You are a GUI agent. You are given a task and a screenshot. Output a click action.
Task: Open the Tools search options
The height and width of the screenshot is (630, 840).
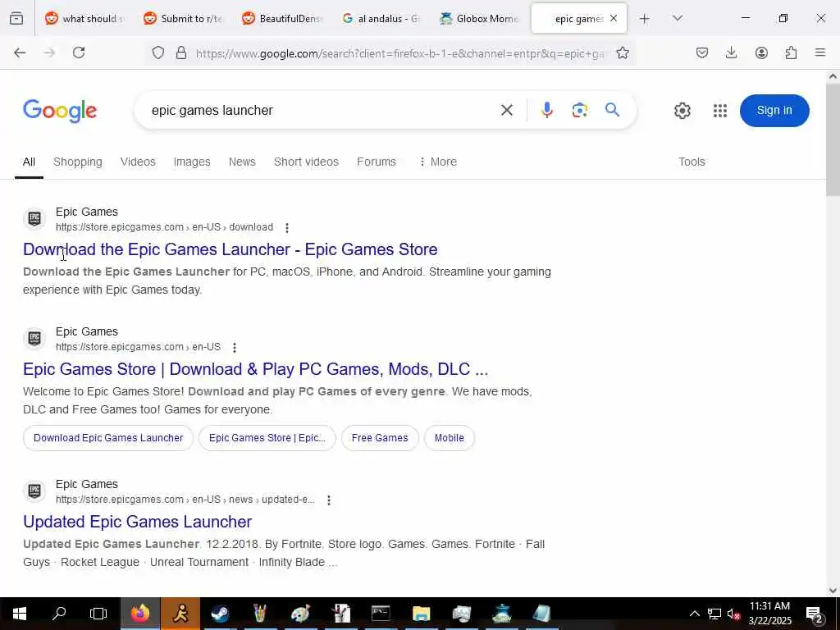(692, 162)
